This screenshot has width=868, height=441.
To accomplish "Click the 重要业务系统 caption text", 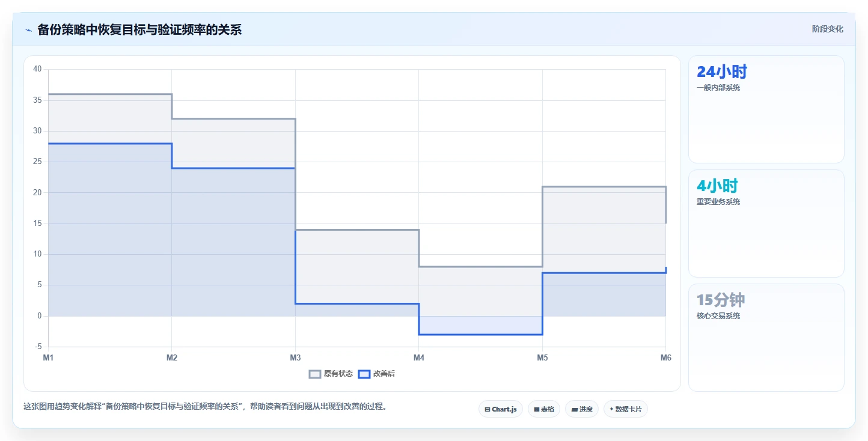I will coord(718,202).
